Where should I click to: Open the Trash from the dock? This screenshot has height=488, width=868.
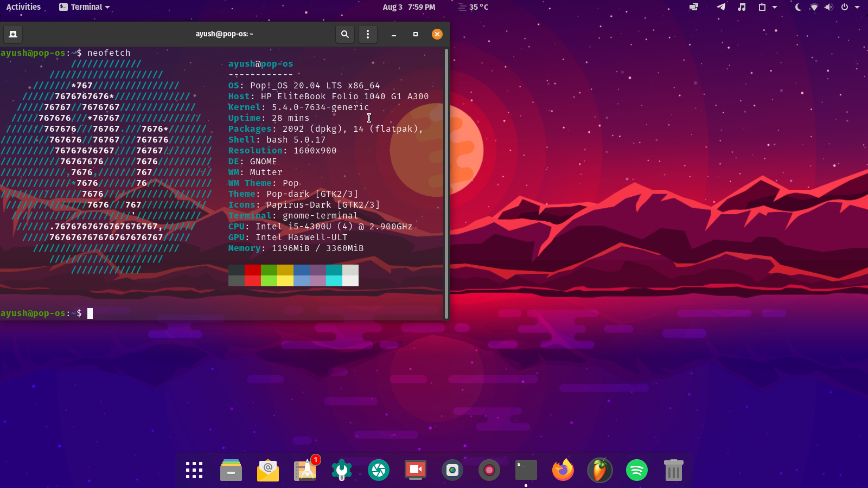(x=673, y=470)
